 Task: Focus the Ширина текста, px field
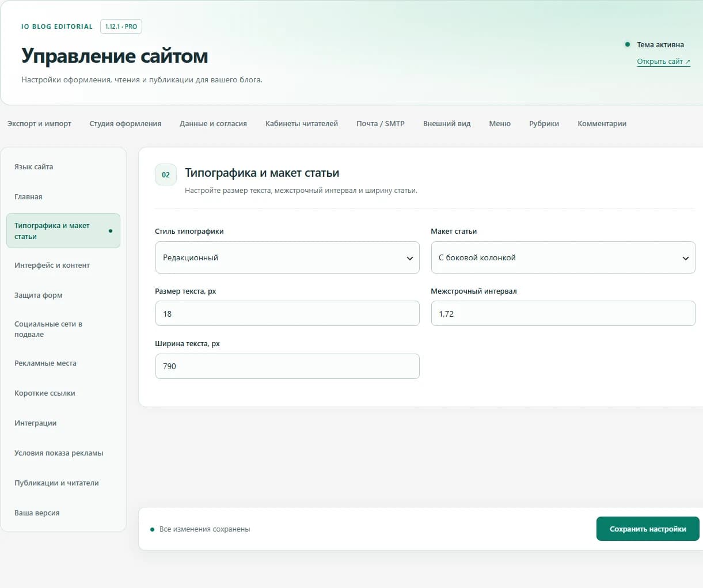[x=287, y=366]
